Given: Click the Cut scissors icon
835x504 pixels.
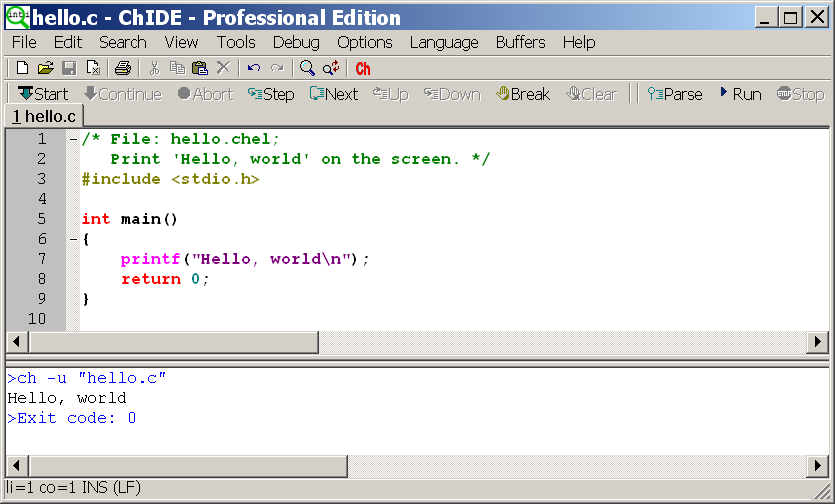Looking at the screenshot, I should [x=154, y=68].
